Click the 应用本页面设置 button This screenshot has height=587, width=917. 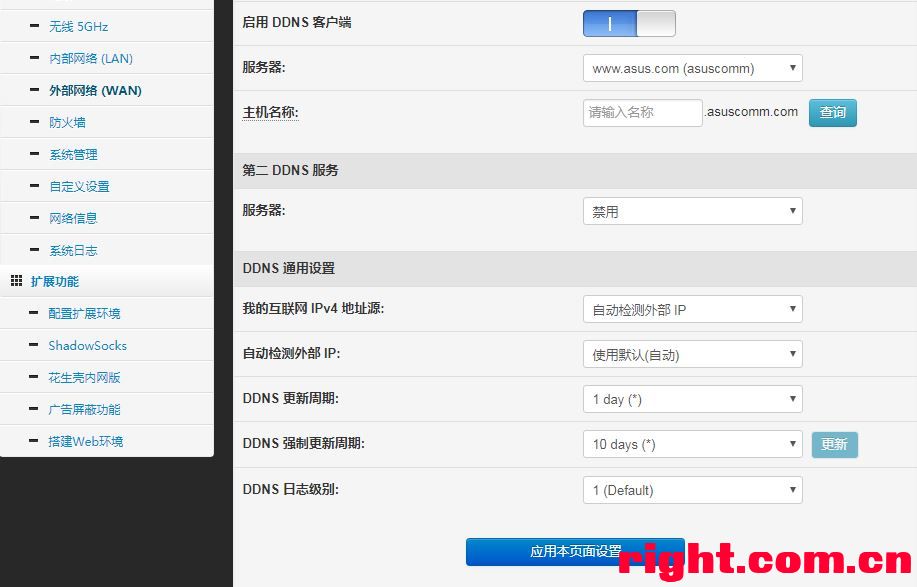[x=575, y=551]
